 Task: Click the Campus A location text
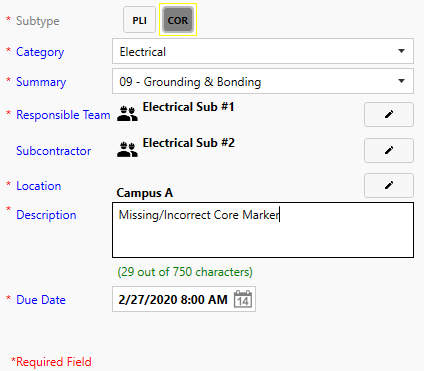click(x=145, y=193)
